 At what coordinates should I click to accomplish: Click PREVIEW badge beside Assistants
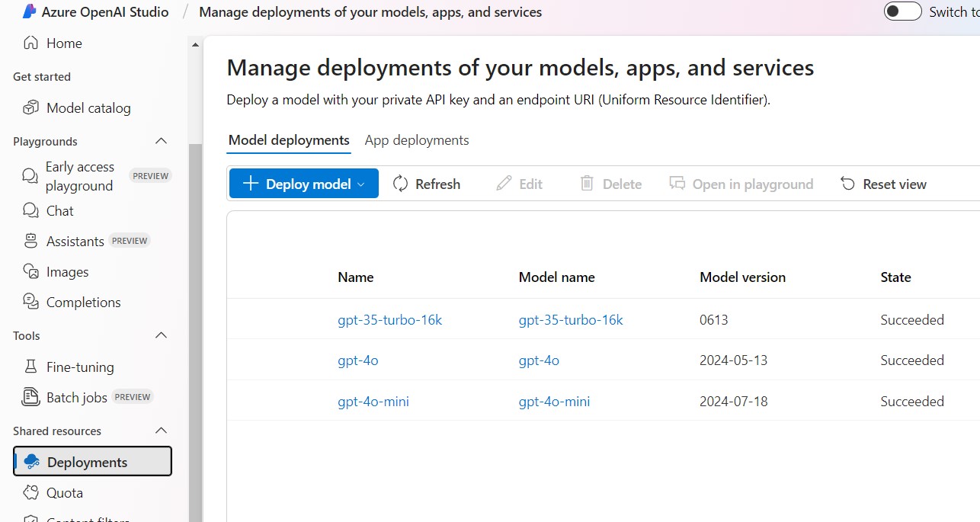130,241
